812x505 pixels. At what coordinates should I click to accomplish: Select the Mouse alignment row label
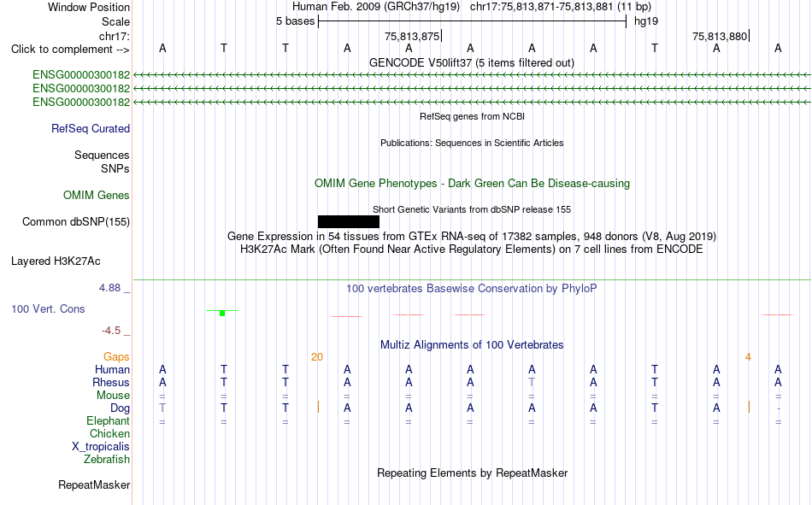click(x=113, y=395)
